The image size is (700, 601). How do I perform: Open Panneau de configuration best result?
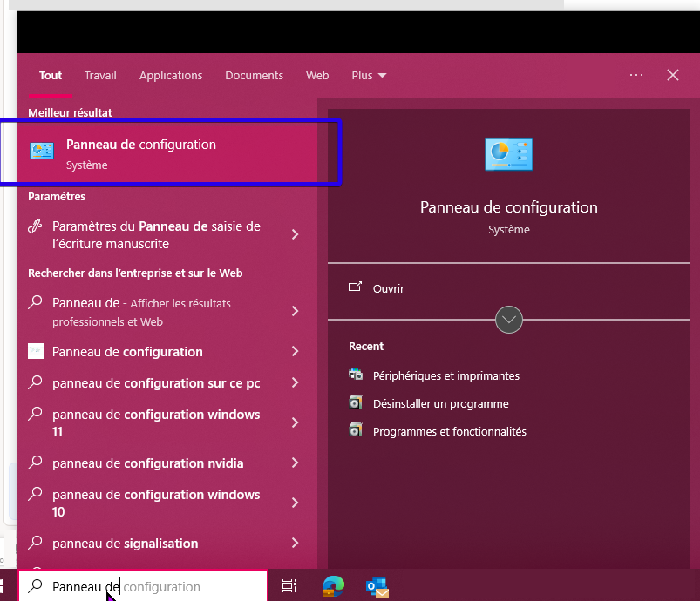tap(167, 153)
